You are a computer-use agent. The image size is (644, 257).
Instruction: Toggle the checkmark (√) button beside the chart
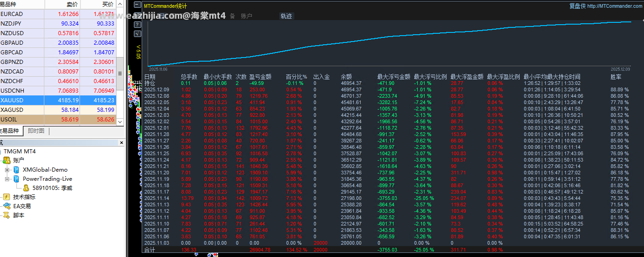[x=137, y=33]
